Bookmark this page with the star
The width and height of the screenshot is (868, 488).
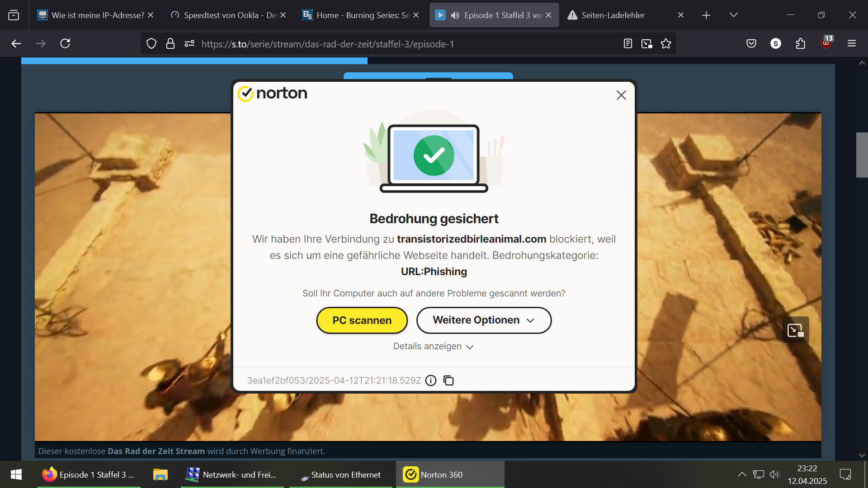666,44
